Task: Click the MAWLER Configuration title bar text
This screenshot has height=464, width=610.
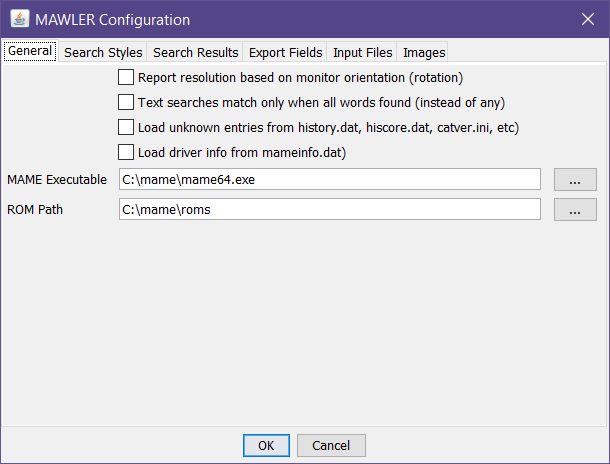Action: pyautogui.click(x=113, y=19)
